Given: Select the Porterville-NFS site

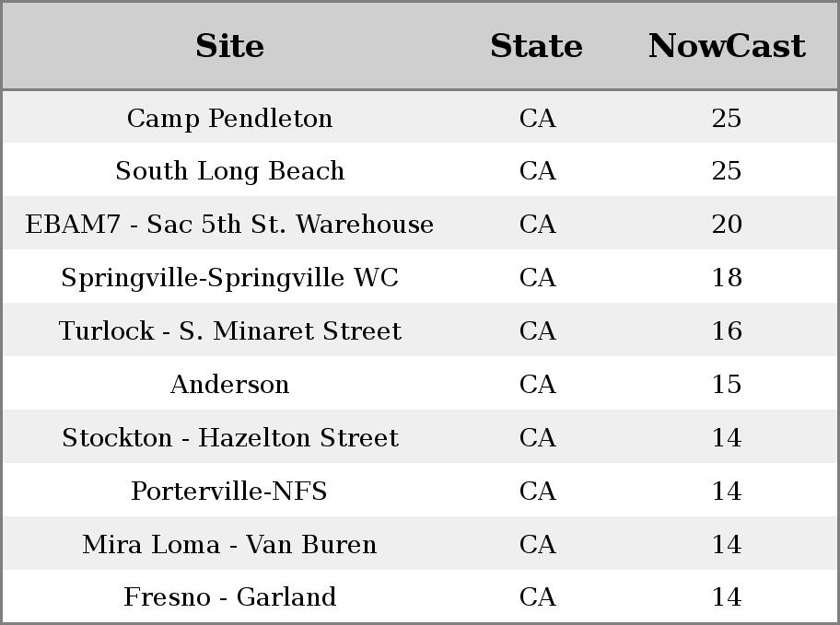Looking at the screenshot, I should 229,492.
